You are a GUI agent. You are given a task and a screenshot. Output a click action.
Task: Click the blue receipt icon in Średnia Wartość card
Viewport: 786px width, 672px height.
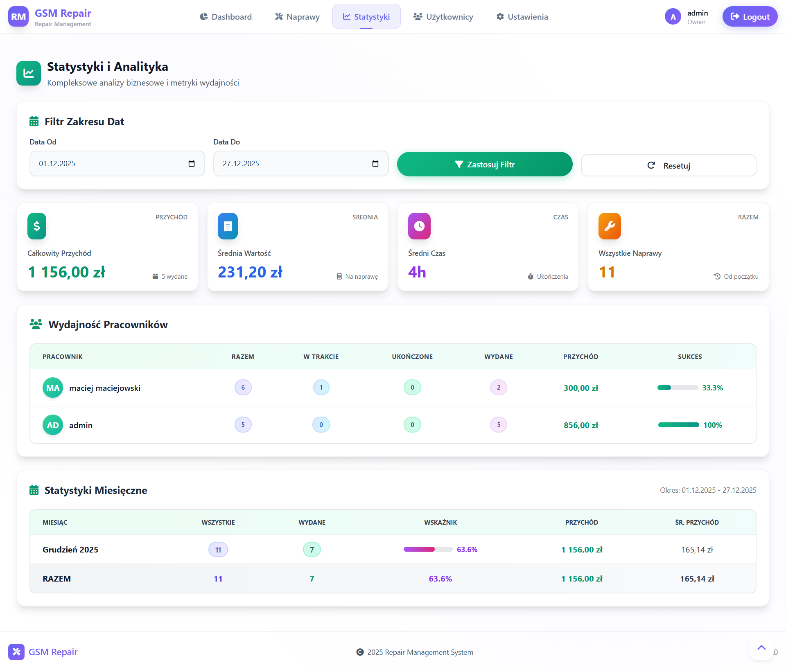(228, 226)
